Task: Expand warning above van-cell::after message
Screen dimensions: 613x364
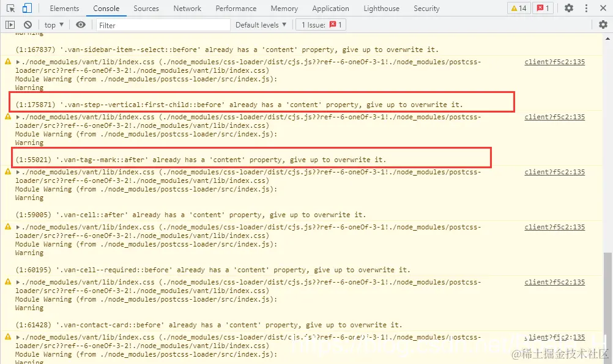Action: pos(18,172)
